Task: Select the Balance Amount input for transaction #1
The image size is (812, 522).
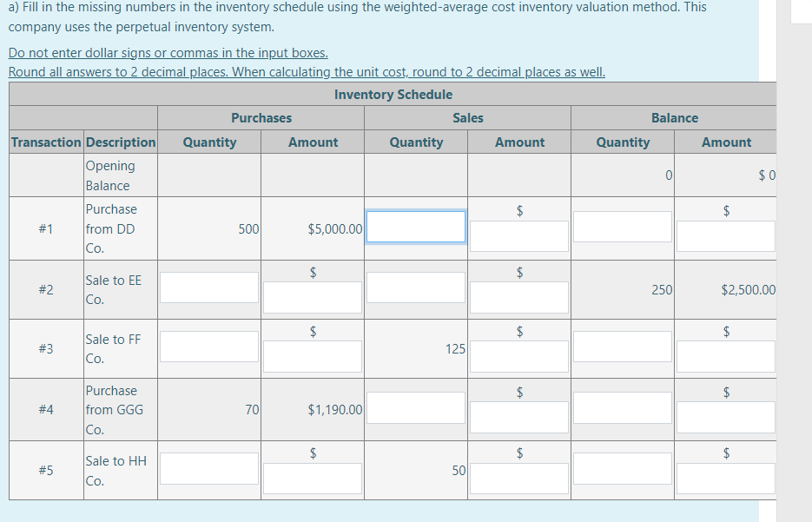Action: point(725,236)
